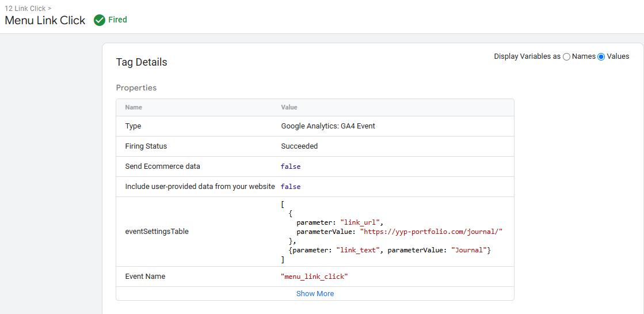Click the yyp-portfolio.com journal URL value

click(431, 231)
